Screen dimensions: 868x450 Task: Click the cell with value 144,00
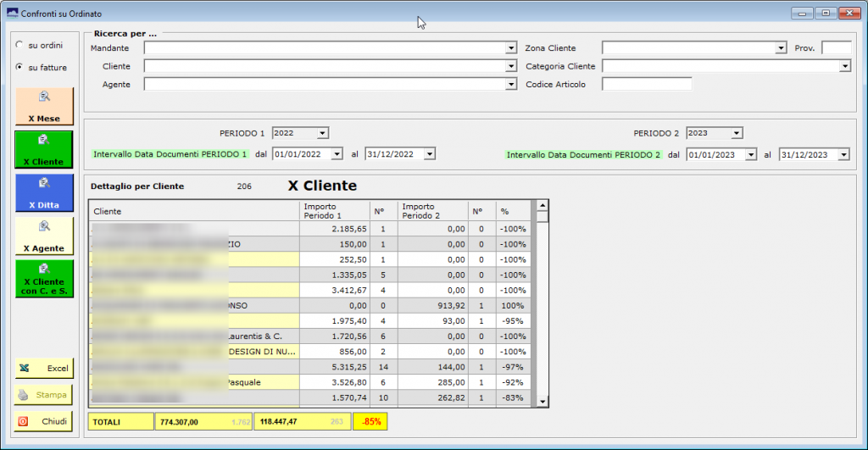tap(433, 367)
